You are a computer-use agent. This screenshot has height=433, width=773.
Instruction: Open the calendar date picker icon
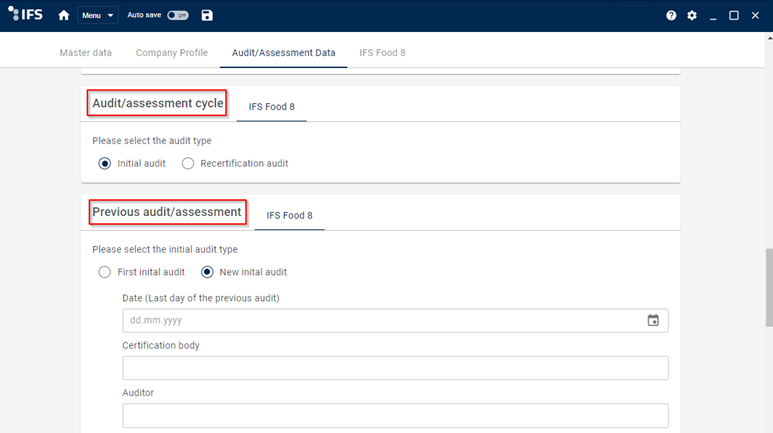(653, 321)
